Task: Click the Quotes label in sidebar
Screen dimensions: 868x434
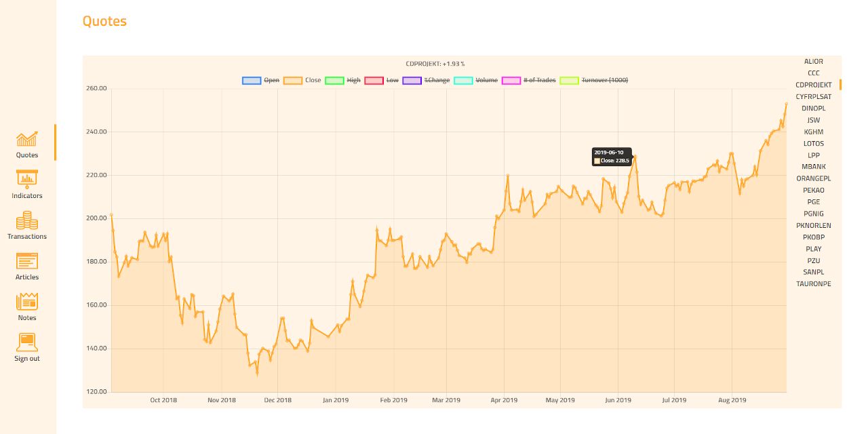Action: point(27,155)
